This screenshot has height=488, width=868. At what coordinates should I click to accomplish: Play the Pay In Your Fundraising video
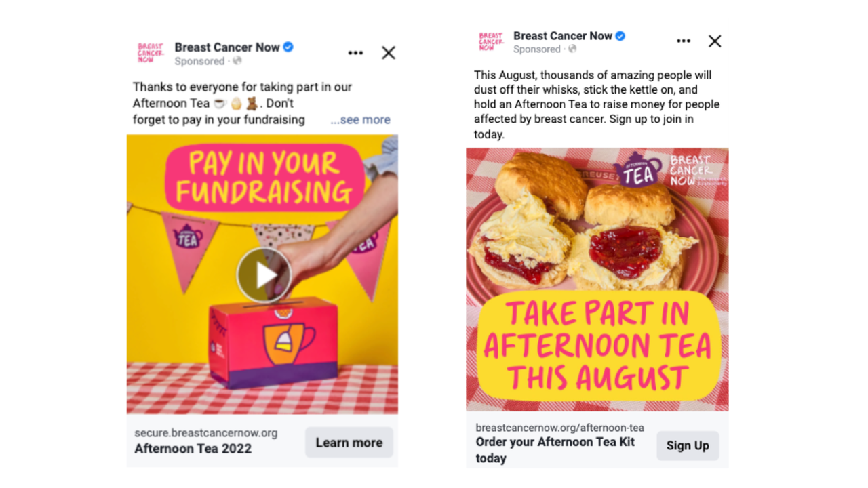pos(264,275)
